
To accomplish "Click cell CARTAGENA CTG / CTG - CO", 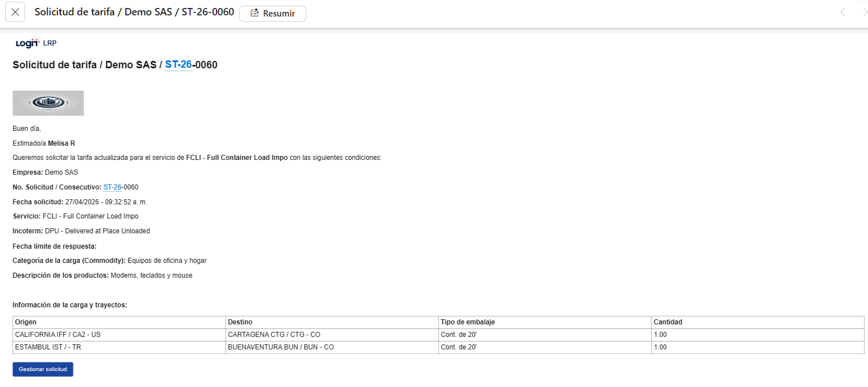I will click(x=332, y=335).
